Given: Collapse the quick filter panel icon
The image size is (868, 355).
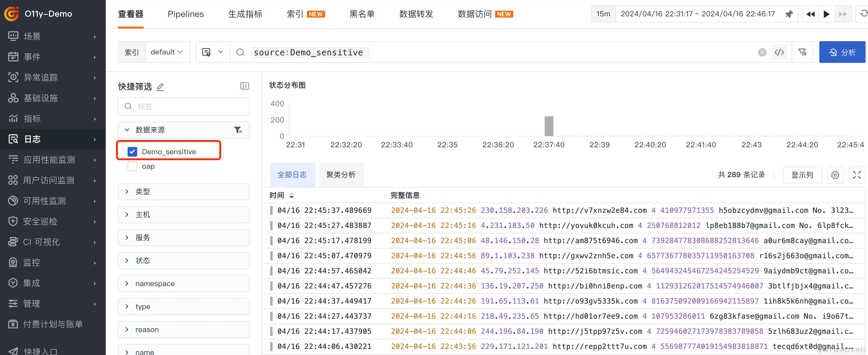Looking at the screenshot, I should coord(245,86).
